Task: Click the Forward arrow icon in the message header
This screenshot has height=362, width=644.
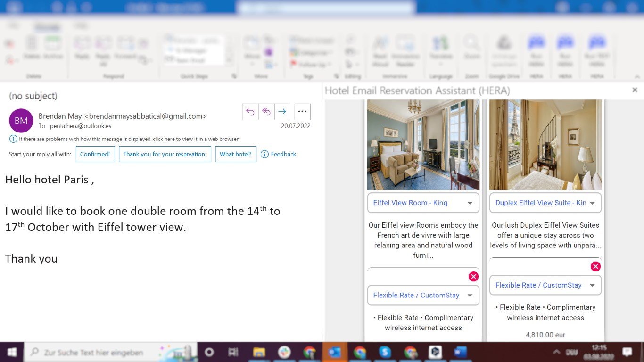Action: [x=282, y=112]
